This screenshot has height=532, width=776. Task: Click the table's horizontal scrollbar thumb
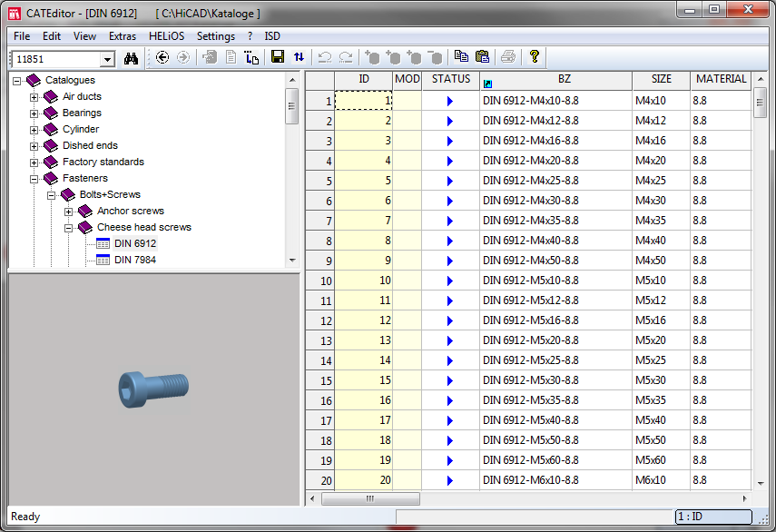[370, 498]
